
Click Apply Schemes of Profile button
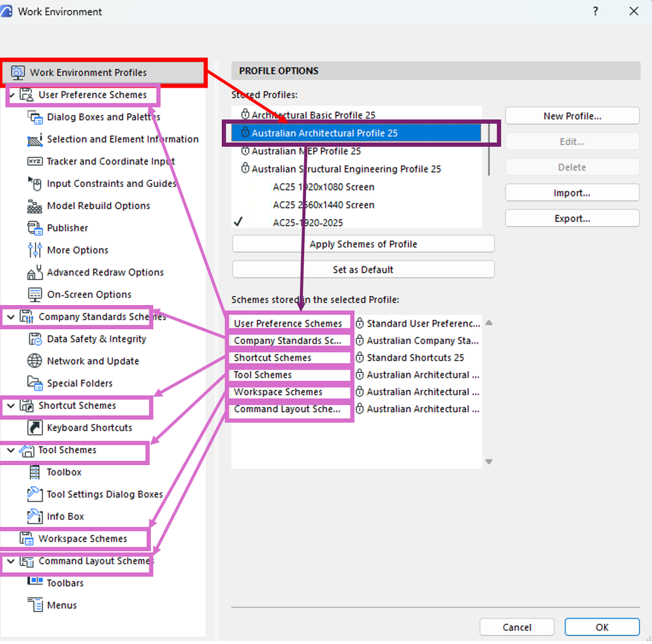click(363, 244)
